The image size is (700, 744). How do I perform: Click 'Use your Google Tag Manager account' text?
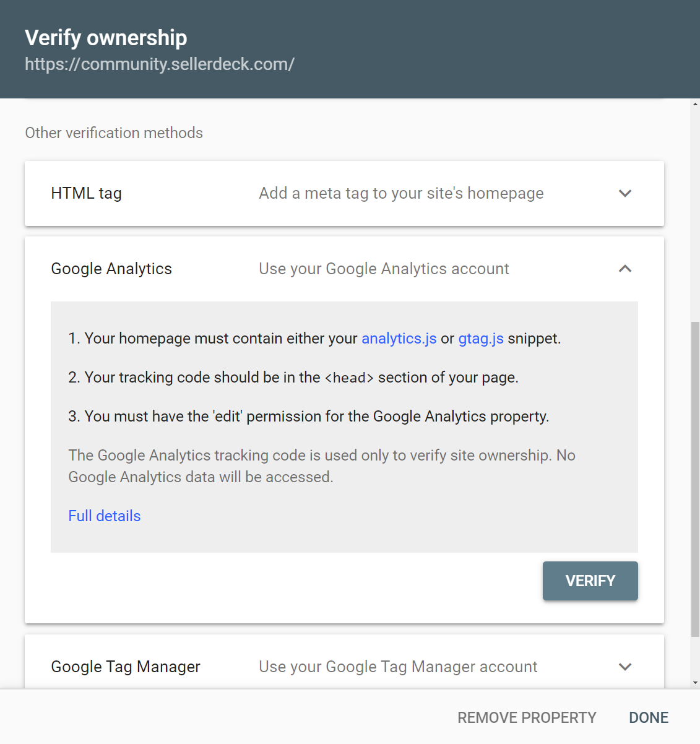[x=398, y=667]
